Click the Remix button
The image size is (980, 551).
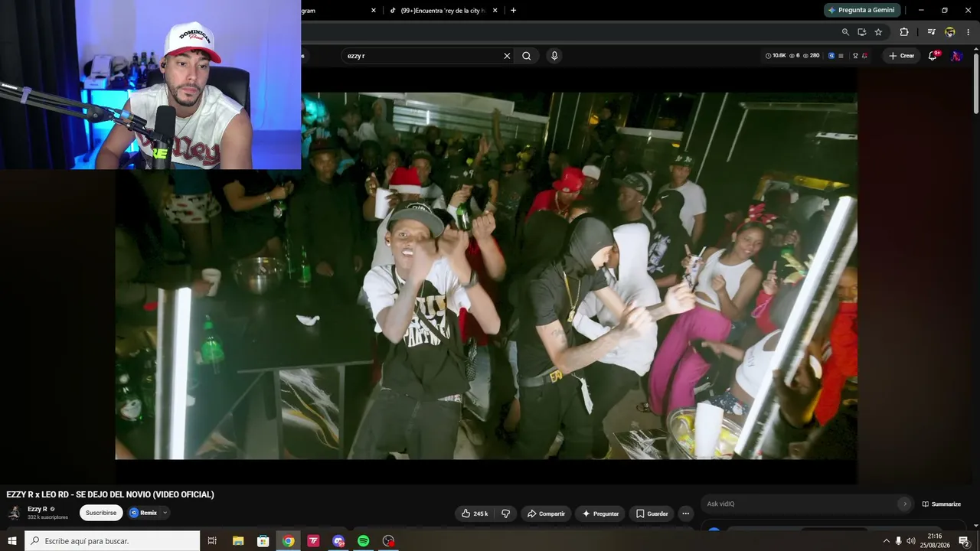pyautogui.click(x=143, y=513)
